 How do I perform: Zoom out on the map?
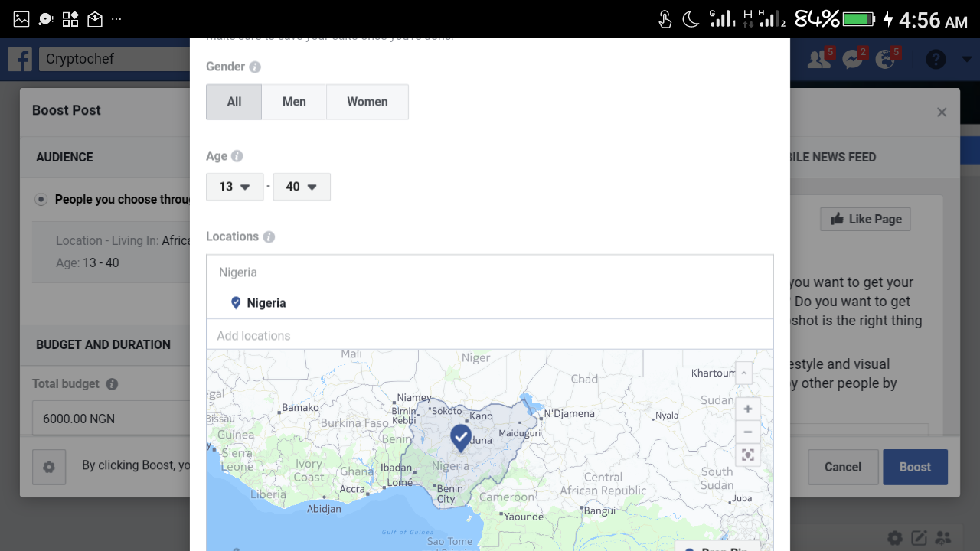(748, 432)
